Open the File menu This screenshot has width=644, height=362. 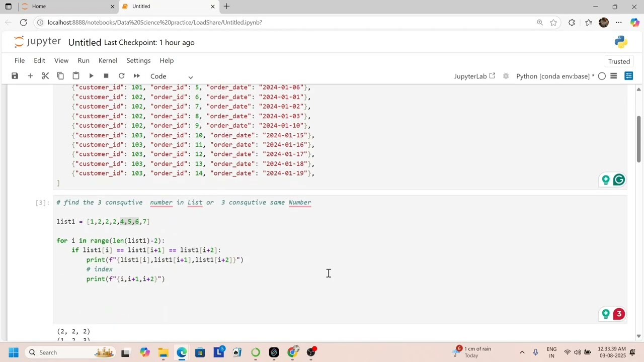pos(20,60)
